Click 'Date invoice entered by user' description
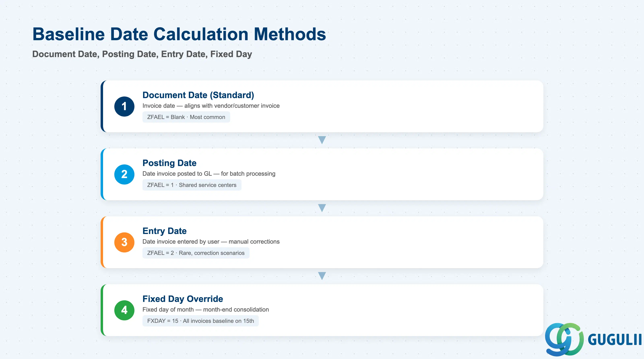This screenshot has height=359, width=644. coord(211,241)
